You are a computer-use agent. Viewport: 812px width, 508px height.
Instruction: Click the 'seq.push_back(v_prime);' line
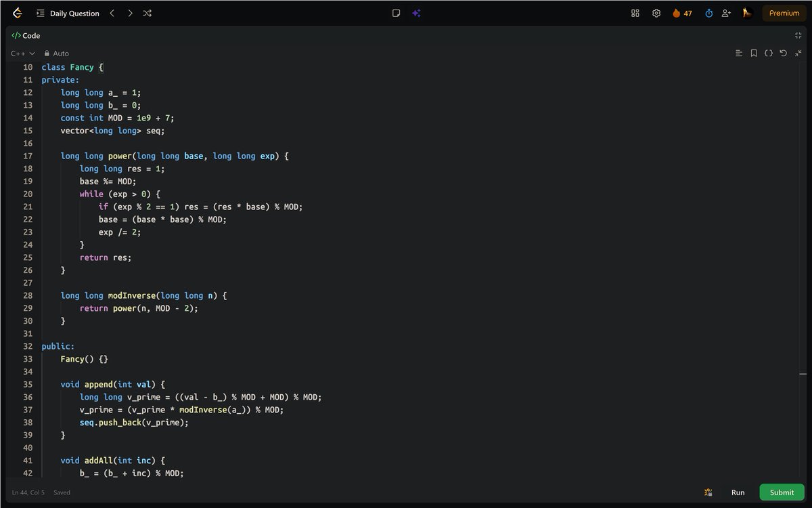click(134, 422)
